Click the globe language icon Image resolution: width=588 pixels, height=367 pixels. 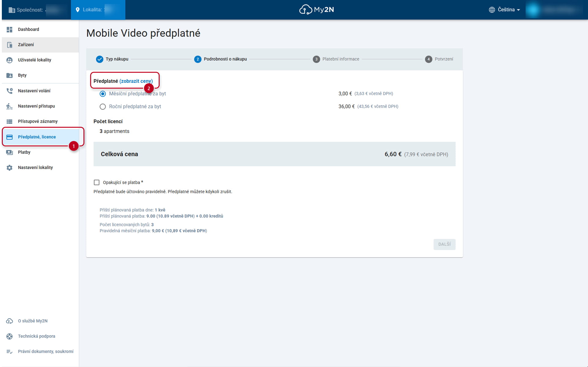[492, 10]
